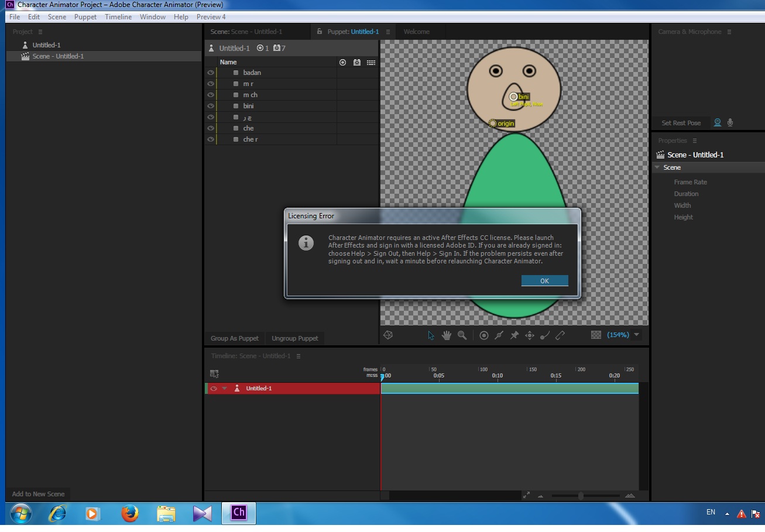Viewport: 765px width, 532px height.
Task: Click the warp-independent column header icon
Action: click(357, 62)
